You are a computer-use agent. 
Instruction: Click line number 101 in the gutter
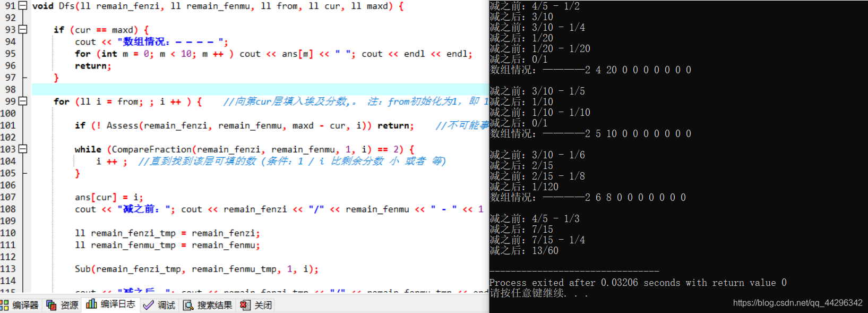tap(8, 125)
